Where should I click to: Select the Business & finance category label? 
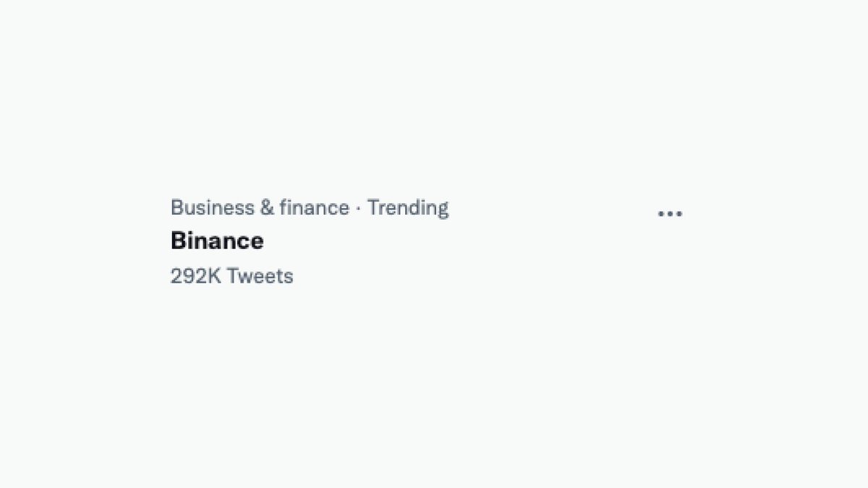pos(260,208)
